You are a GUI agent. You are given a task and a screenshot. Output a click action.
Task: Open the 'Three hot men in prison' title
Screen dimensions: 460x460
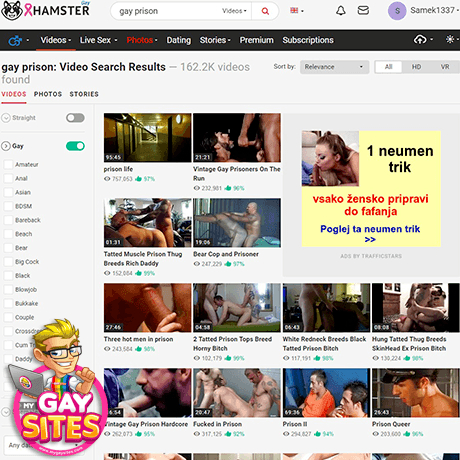pyautogui.click(x=138, y=339)
